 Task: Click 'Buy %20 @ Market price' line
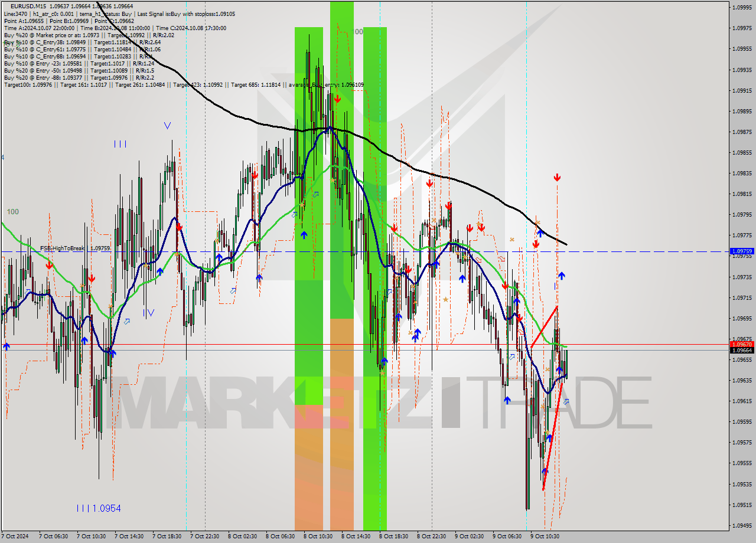coord(89,35)
